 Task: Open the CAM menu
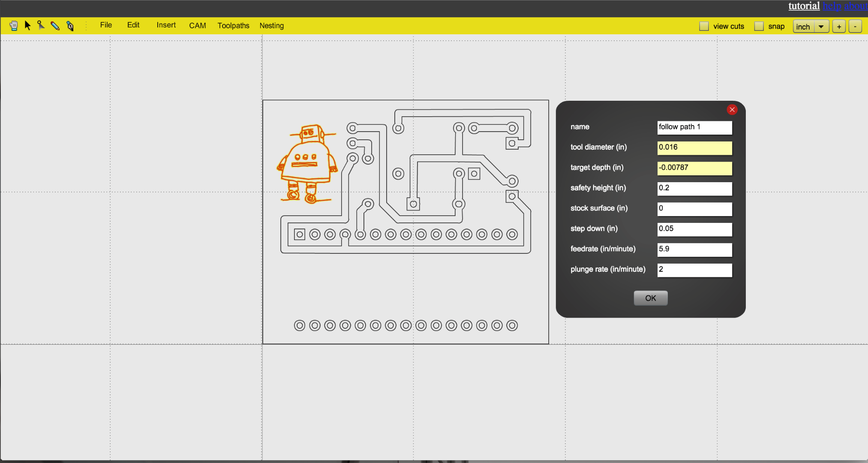click(x=197, y=26)
